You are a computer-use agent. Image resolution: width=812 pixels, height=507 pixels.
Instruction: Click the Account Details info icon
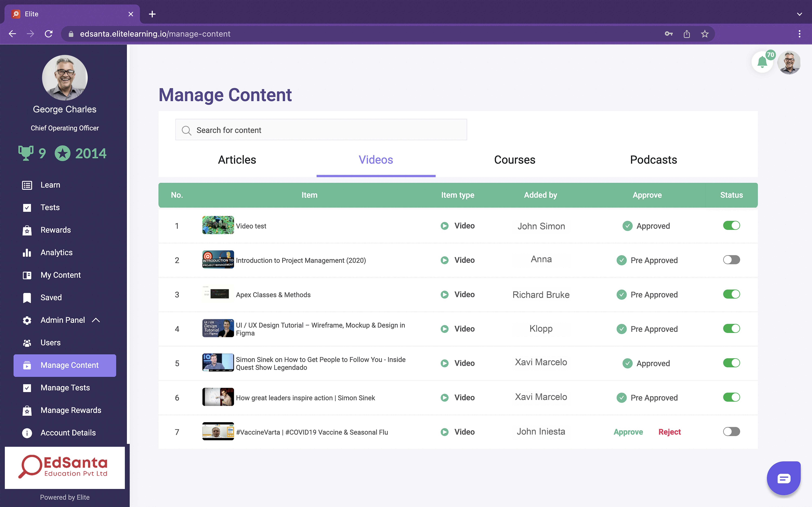click(27, 433)
